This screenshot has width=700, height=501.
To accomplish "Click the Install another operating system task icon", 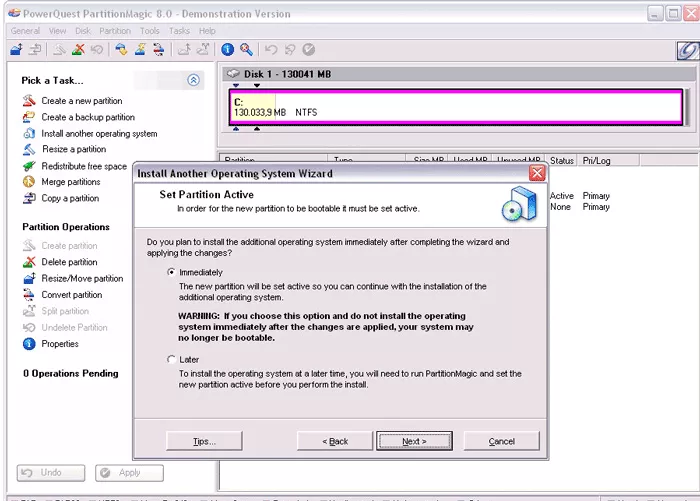I will [x=29, y=134].
